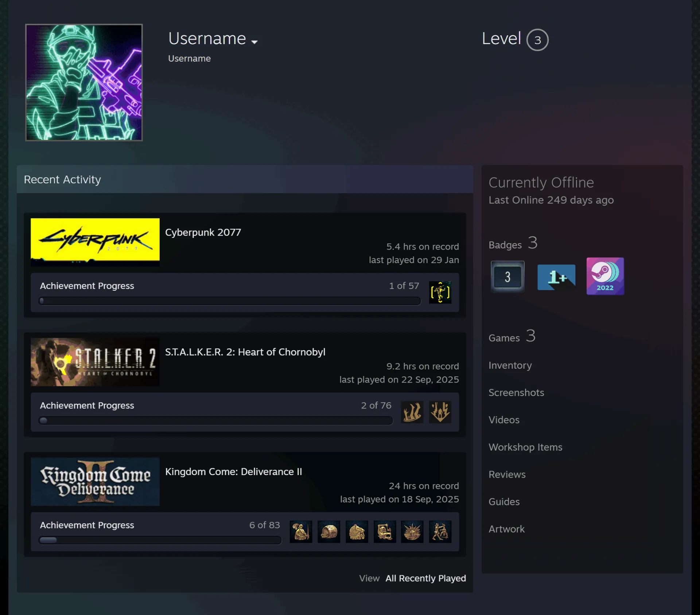The height and width of the screenshot is (615, 700).
Task: Open S.T.A.L.K.E.R. 2: Heart of Chornobyl title
Action: coord(245,352)
